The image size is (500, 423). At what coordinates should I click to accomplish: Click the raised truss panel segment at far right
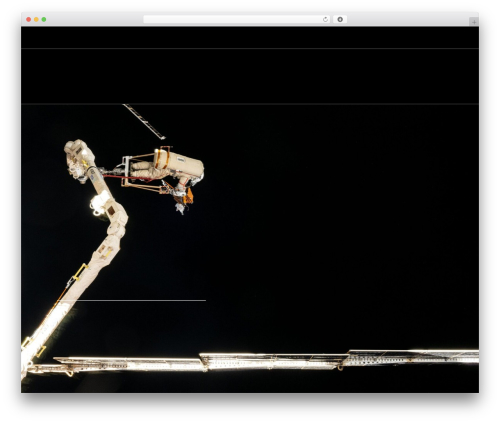pos(413,357)
